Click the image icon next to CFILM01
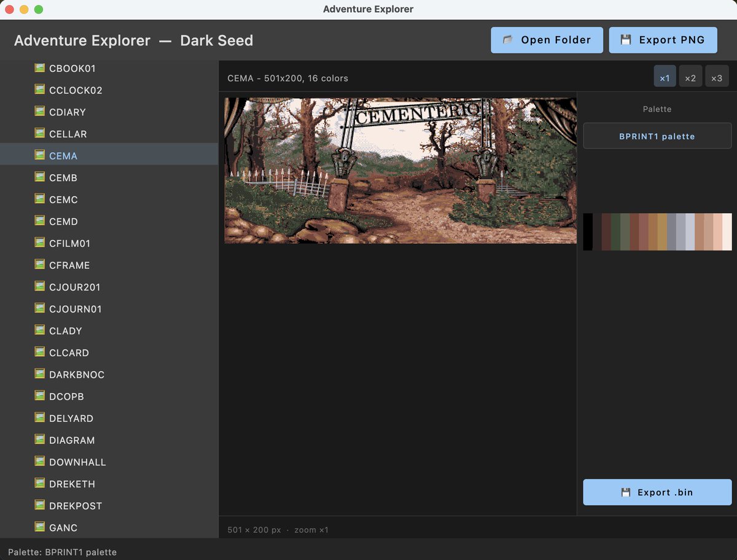 (x=40, y=243)
